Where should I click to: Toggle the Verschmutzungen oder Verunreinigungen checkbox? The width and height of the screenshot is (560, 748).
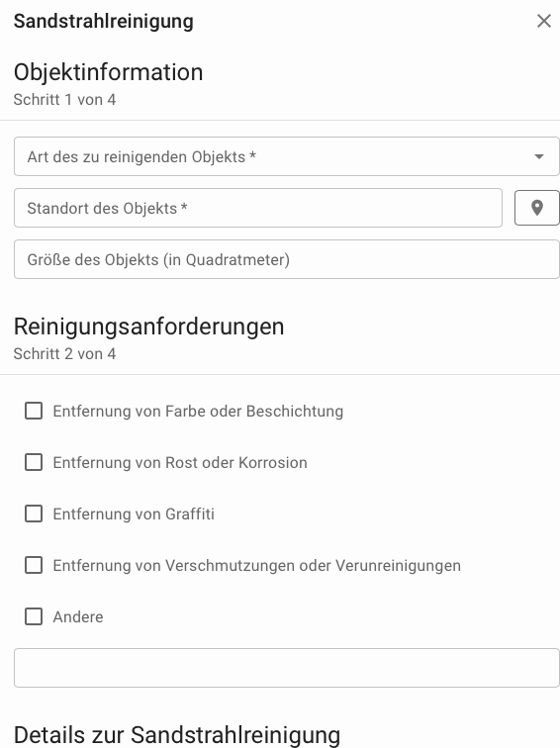point(34,565)
